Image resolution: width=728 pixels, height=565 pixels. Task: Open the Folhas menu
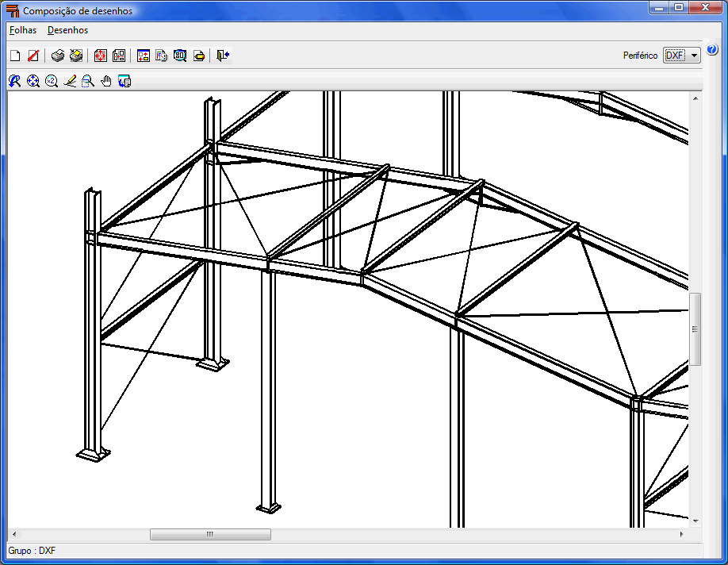23,30
